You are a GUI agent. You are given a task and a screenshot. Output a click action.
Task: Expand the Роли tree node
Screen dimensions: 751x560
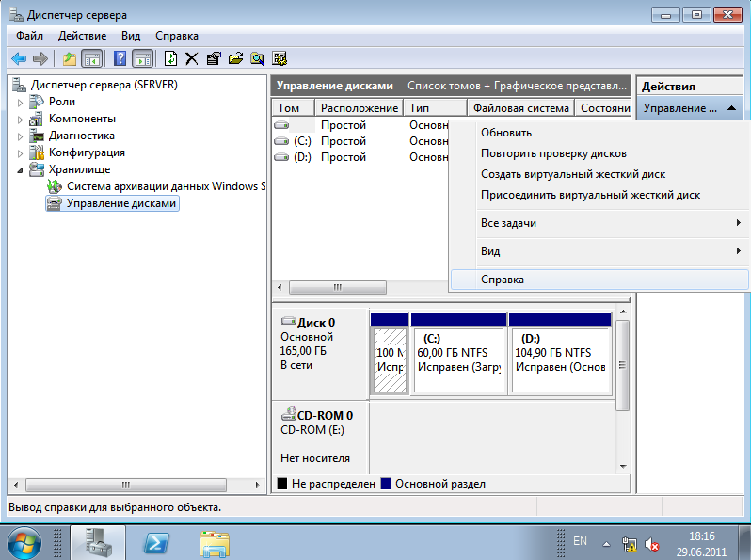coord(20,103)
